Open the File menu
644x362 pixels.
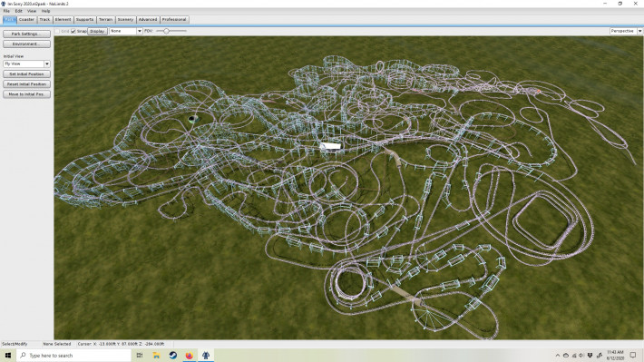6,11
